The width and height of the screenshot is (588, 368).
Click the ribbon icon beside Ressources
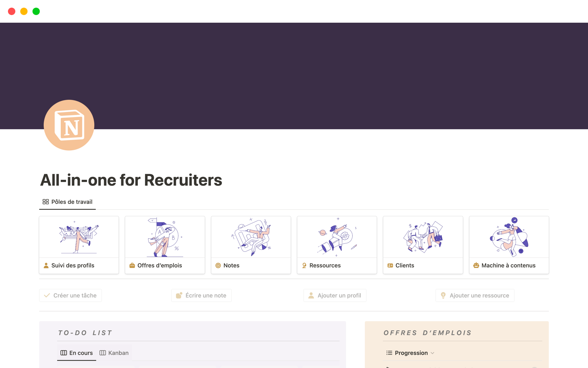click(304, 266)
